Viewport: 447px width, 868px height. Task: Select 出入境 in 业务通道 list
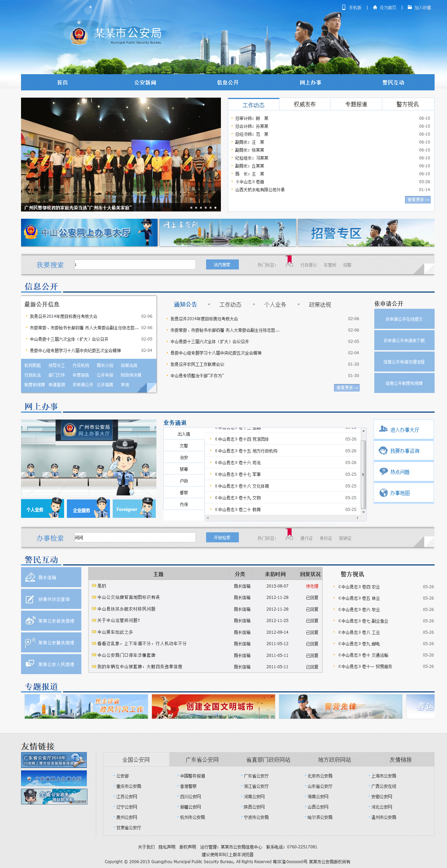[184, 434]
